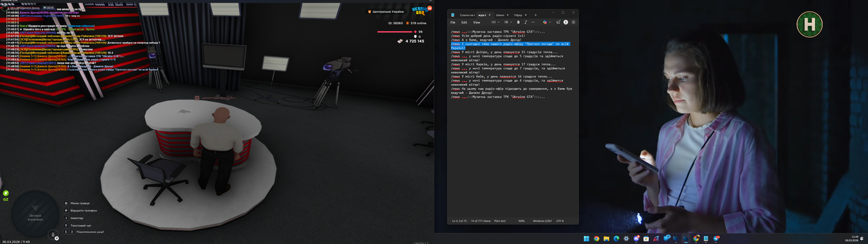Image resolution: width=868 pixels, height=244 pixels.
Task: Switch to the first Notepad tab
Action: (467, 15)
